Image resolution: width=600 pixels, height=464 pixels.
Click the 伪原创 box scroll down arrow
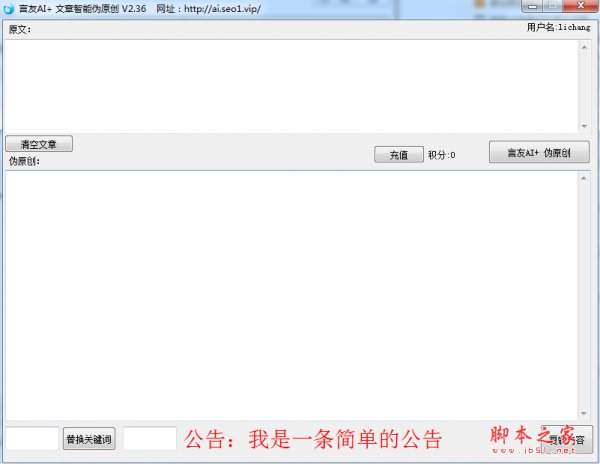tap(584, 414)
